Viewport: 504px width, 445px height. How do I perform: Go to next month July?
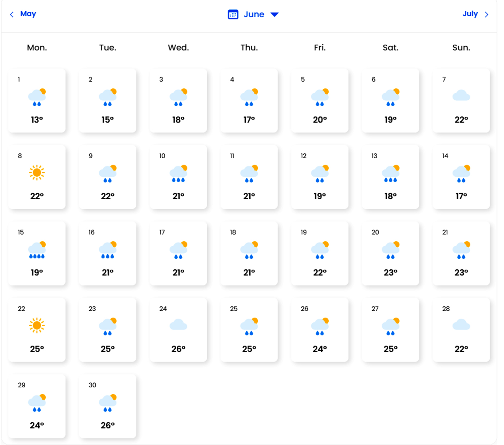(470, 14)
